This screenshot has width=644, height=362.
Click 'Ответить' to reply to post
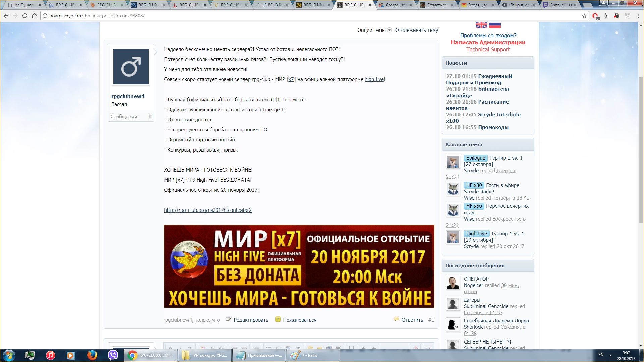coord(412,320)
